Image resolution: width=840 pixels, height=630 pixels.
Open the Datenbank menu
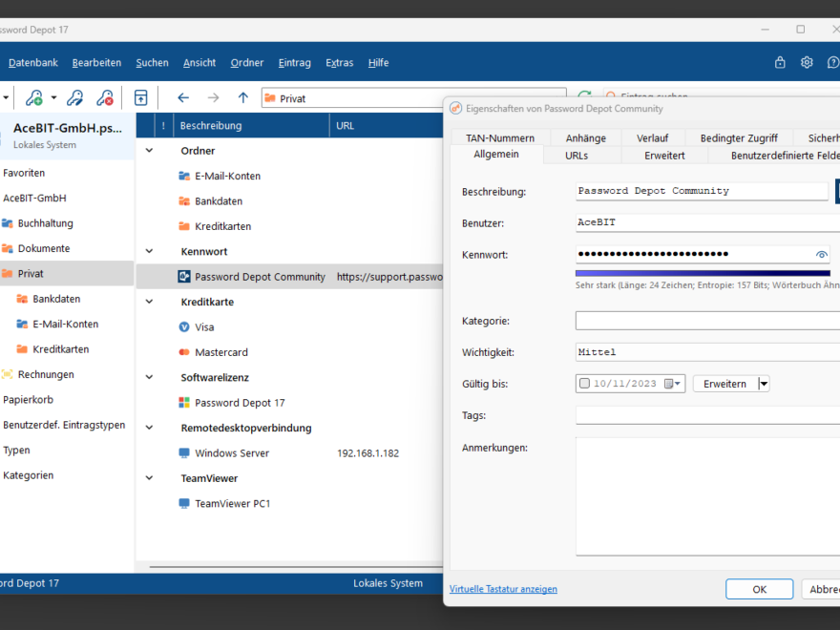pos(33,63)
